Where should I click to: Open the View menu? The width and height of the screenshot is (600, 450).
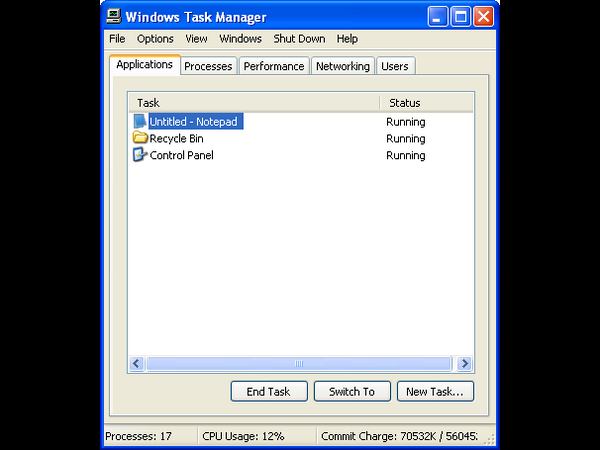(196, 39)
